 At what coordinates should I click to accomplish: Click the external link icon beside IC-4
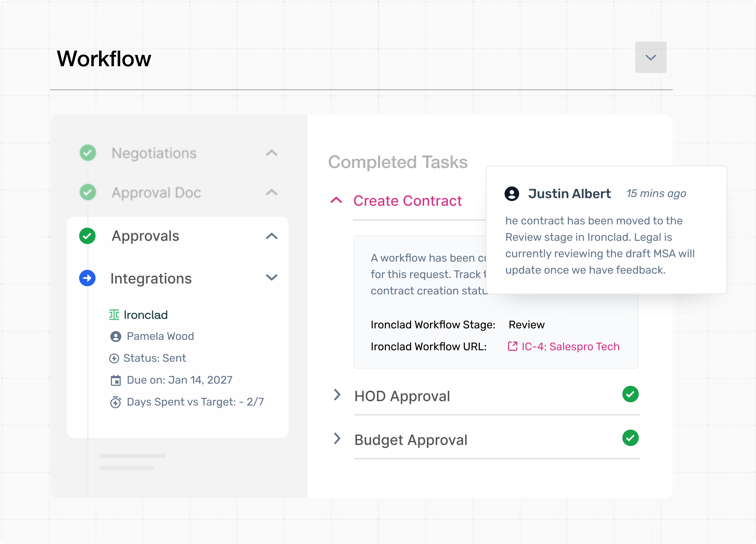(x=512, y=346)
